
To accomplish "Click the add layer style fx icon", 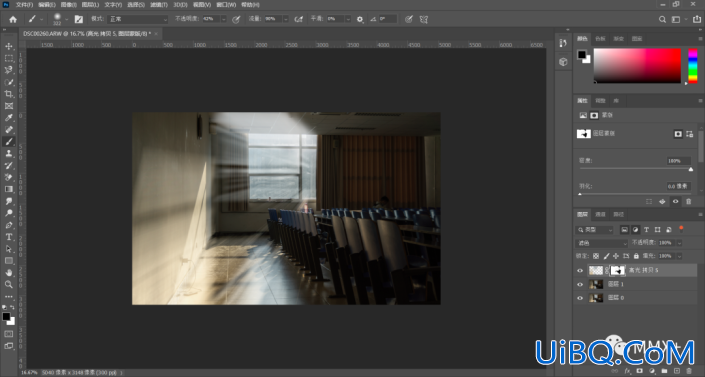I will (627, 371).
